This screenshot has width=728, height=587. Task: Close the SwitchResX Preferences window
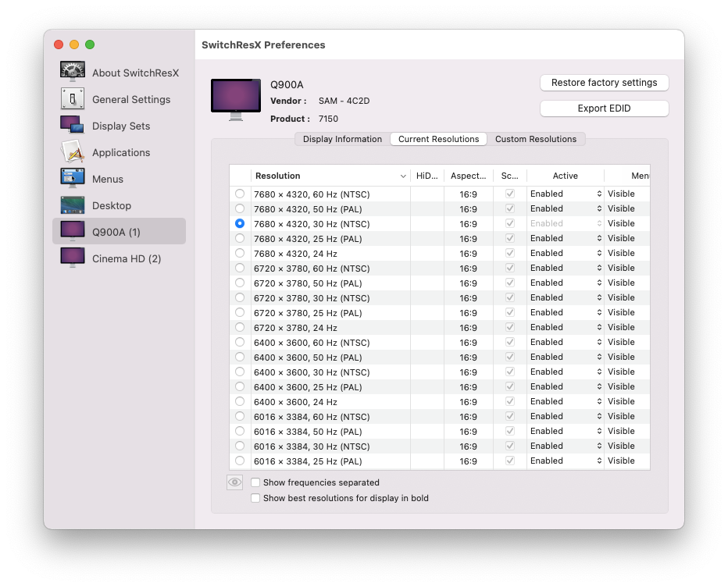[59, 44]
